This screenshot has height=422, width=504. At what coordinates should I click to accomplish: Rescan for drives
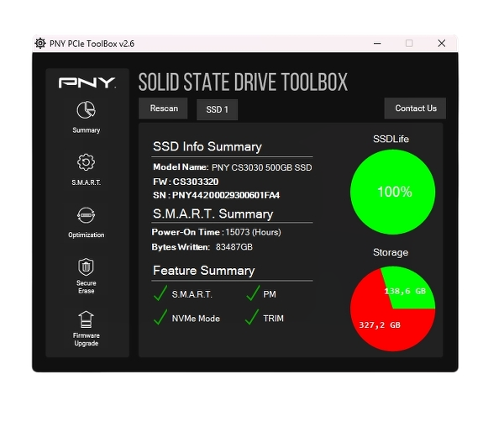click(163, 108)
